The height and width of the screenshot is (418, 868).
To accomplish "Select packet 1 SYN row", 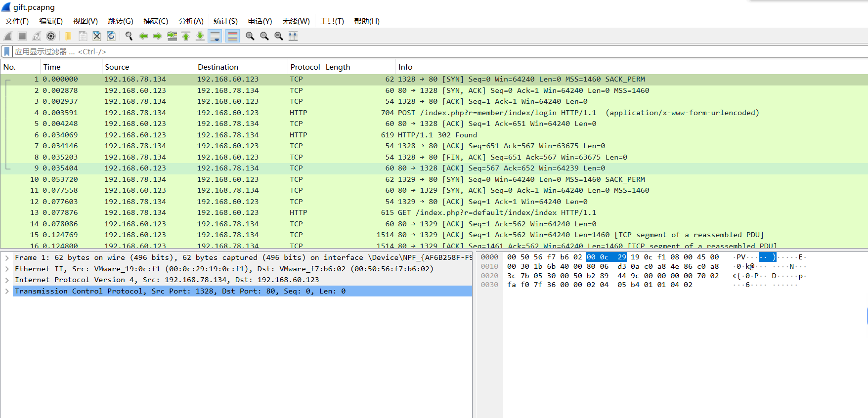I will click(434, 79).
